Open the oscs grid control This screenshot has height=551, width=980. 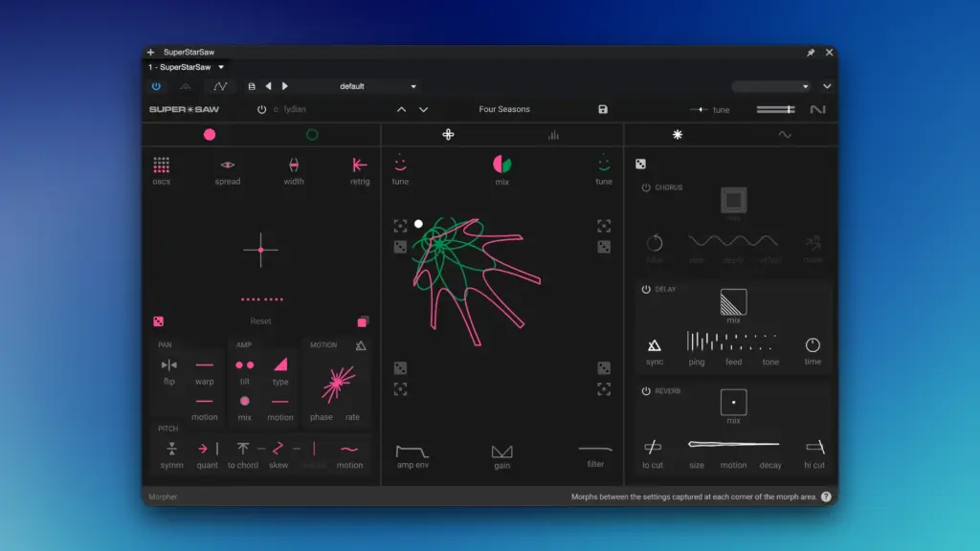pos(161,165)
